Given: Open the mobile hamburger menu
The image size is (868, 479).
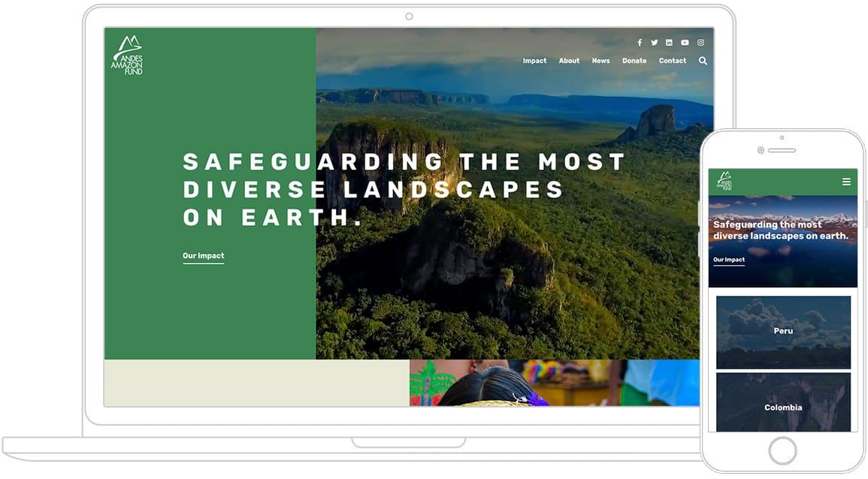Looking at the screenshot, I should [846, 182].
